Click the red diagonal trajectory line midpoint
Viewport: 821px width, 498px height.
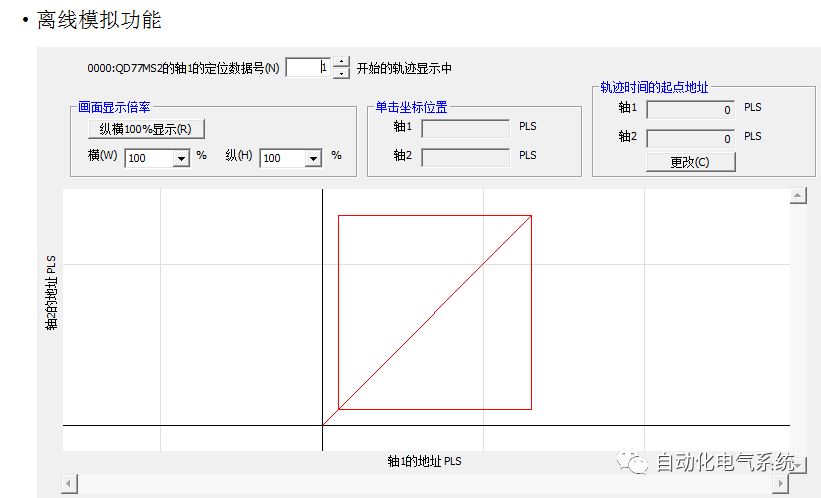435,312
